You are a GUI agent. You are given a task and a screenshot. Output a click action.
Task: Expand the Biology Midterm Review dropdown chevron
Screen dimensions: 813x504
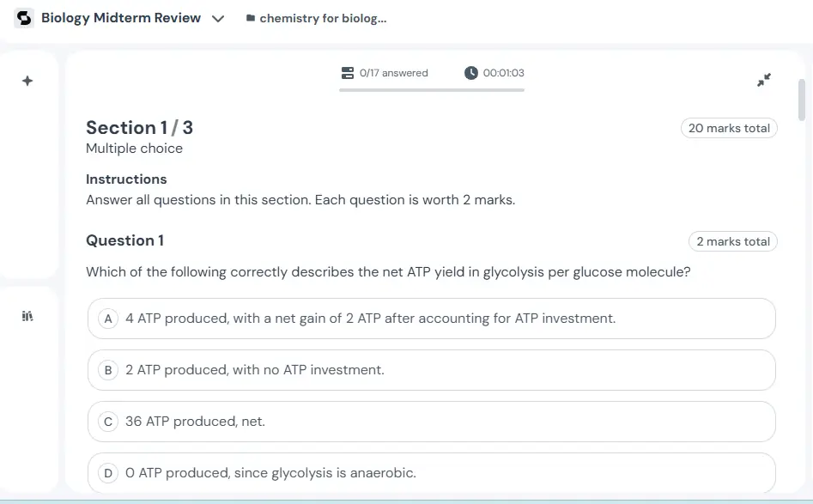218,19
